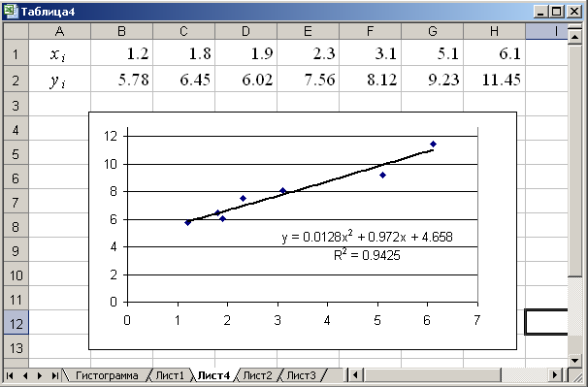Select row 12 header
The height and width of the screenshot is (387, 588).
click(x=16, y=323)
